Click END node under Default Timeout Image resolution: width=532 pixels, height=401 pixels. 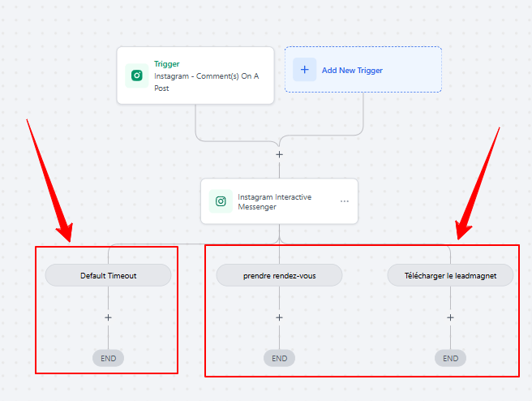click(108, 358)
